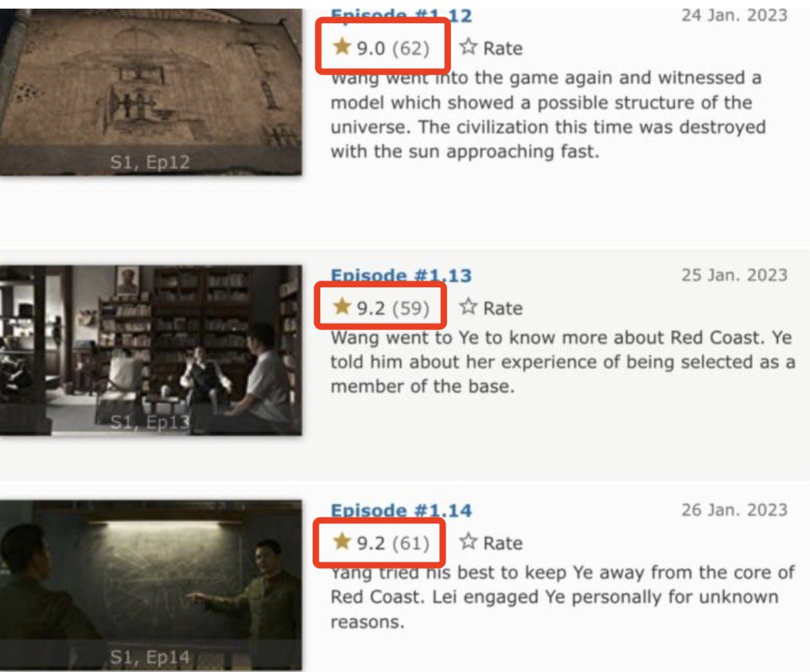Viewport: 810px width, 672px height.
Task: Click the gold star beside 9.2 (61)
Action: 341,541
